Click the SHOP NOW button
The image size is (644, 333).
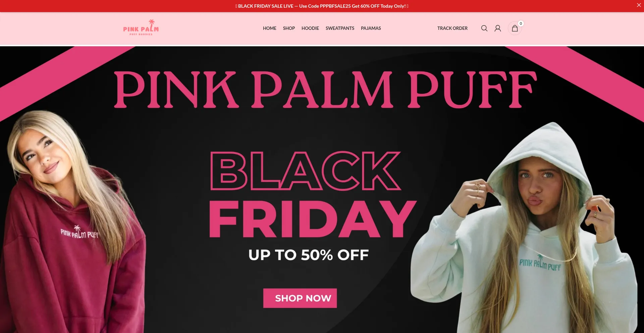click(x=300, y=298)
